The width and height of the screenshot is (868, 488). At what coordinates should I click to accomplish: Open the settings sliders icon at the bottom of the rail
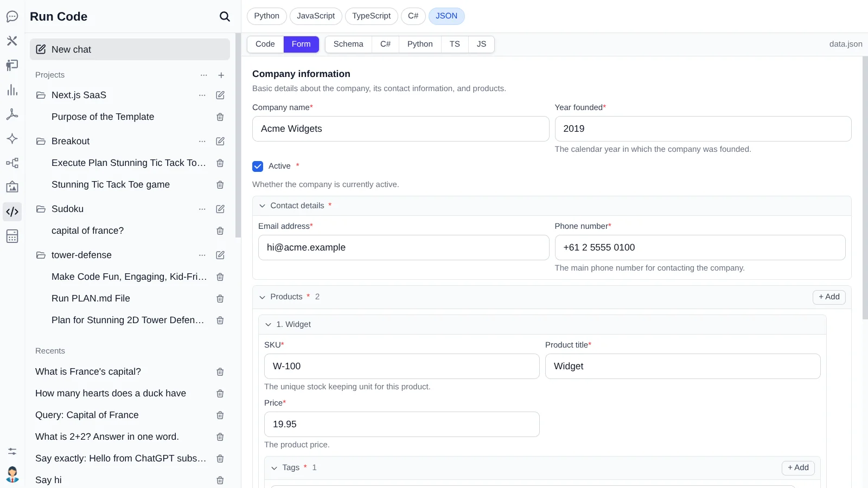(12, 451)
